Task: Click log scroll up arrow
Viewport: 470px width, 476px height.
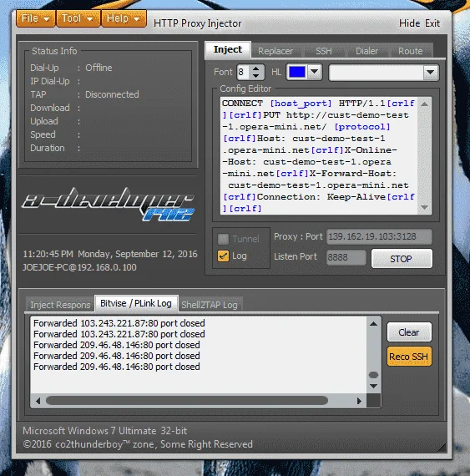Action: [373, 324]
